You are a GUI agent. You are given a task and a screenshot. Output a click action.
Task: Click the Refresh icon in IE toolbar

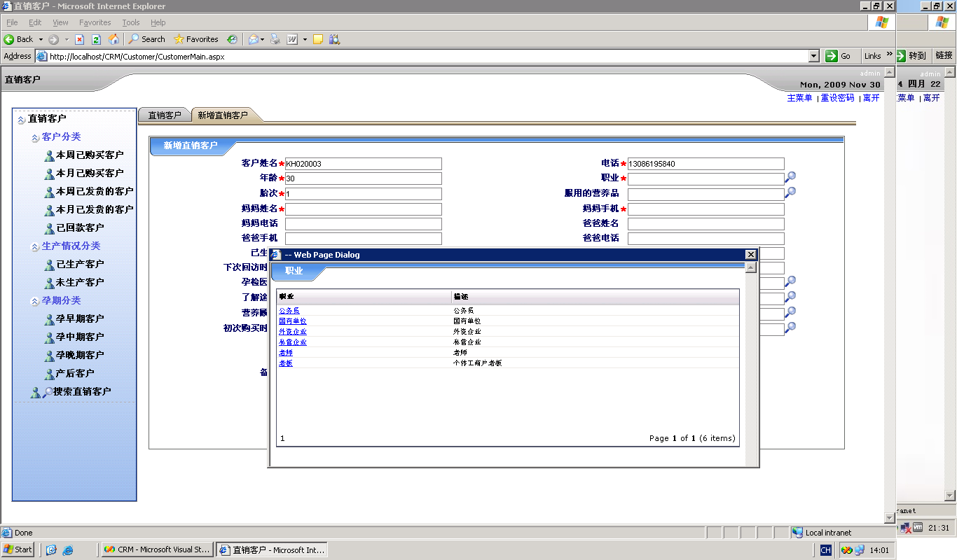tap(96, 39)
